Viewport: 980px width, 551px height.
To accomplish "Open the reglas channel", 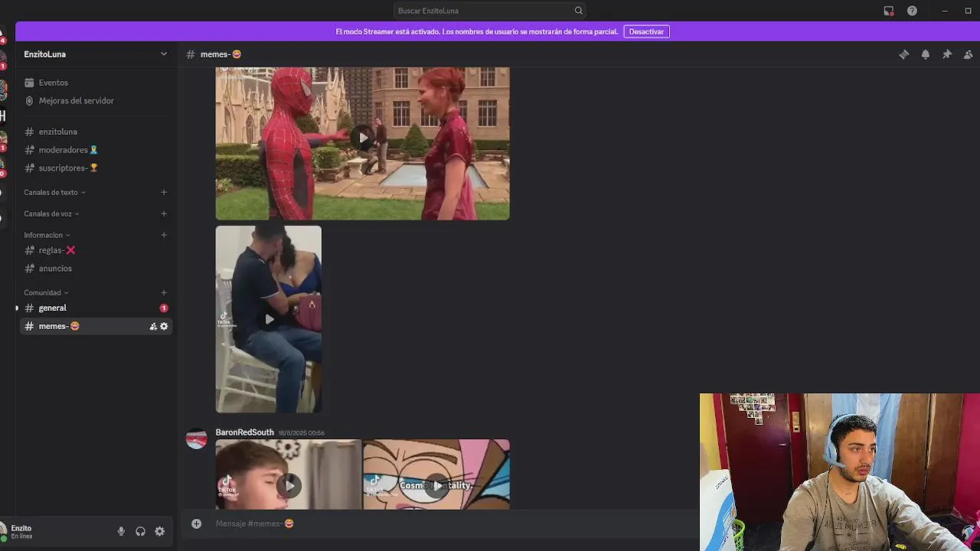I will pos(96,250).
